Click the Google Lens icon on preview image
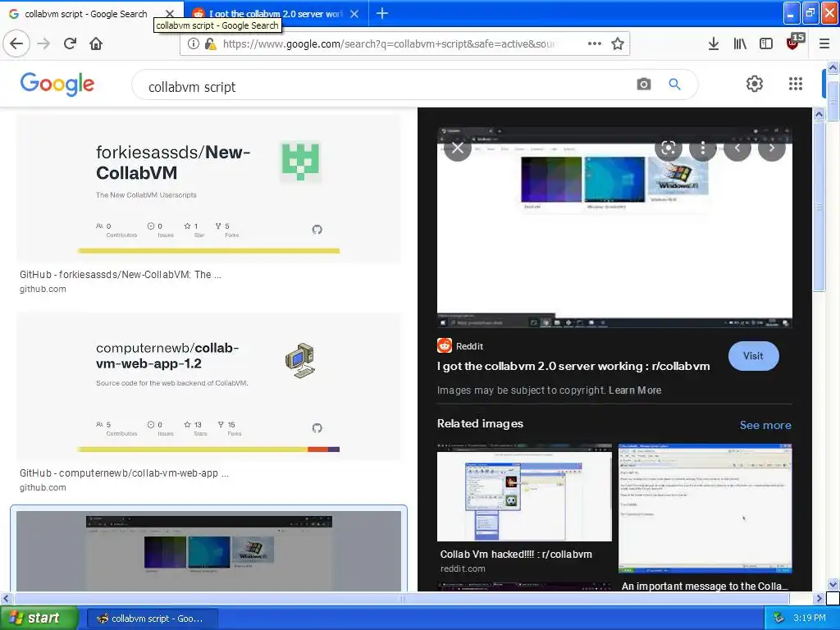Image resolution: width=840 pixels, height=630 pixels. click(668, 148)
